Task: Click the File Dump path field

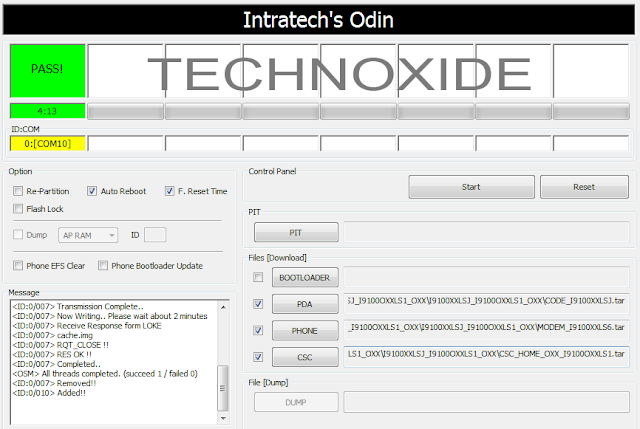Action: click(487, 402)
